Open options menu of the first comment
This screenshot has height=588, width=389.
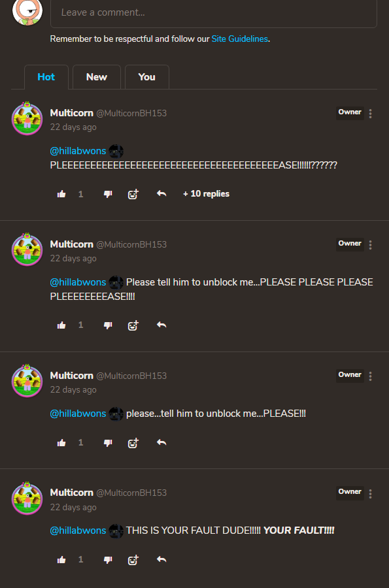coord(370,114)
